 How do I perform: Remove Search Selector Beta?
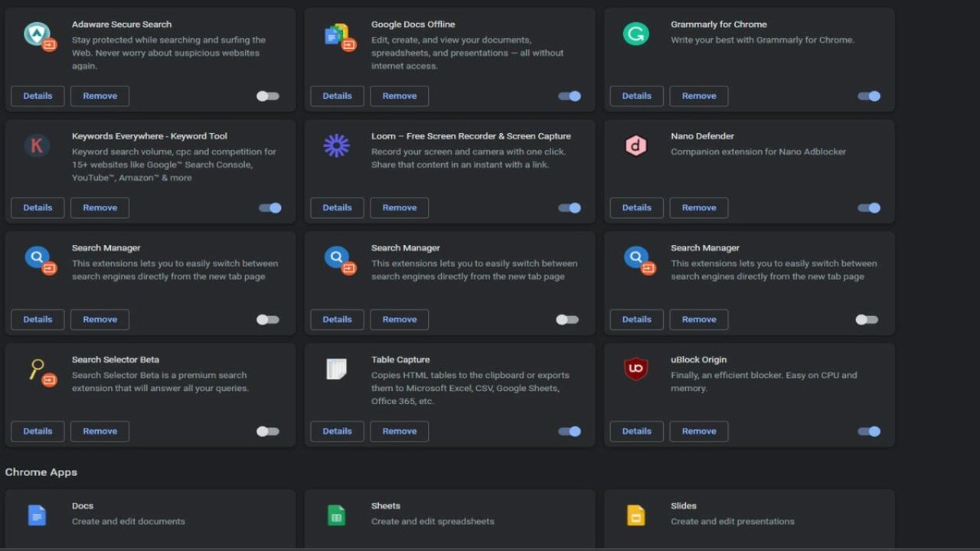(100, 432)
